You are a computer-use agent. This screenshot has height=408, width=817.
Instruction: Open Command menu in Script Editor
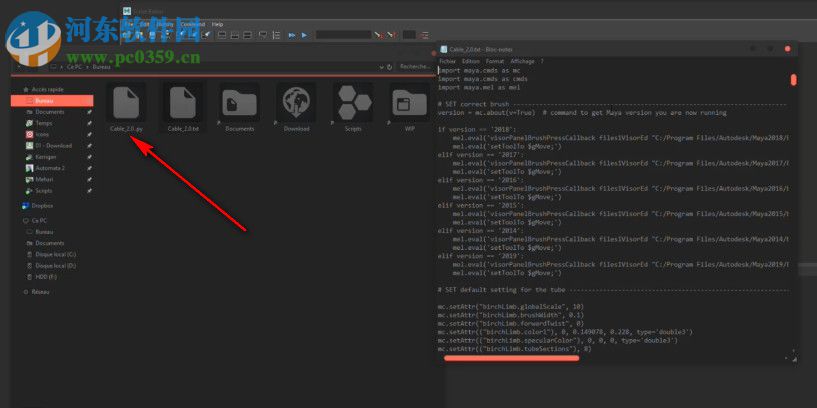click(193, 24)
